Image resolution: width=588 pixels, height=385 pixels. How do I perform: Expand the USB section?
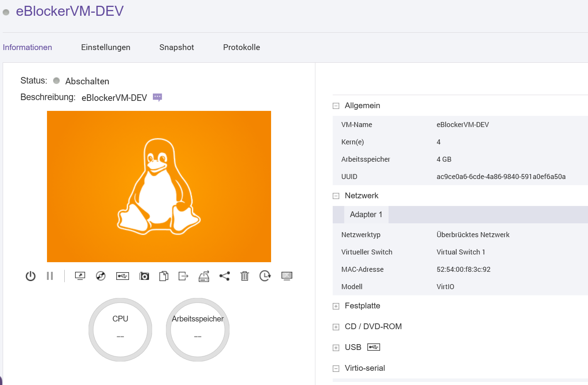pos(336,348)
